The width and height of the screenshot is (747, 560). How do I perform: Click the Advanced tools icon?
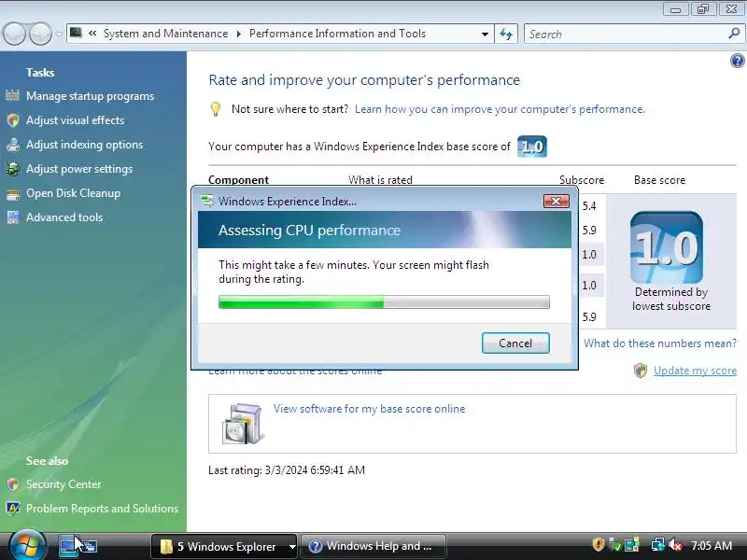coord(13,217)
